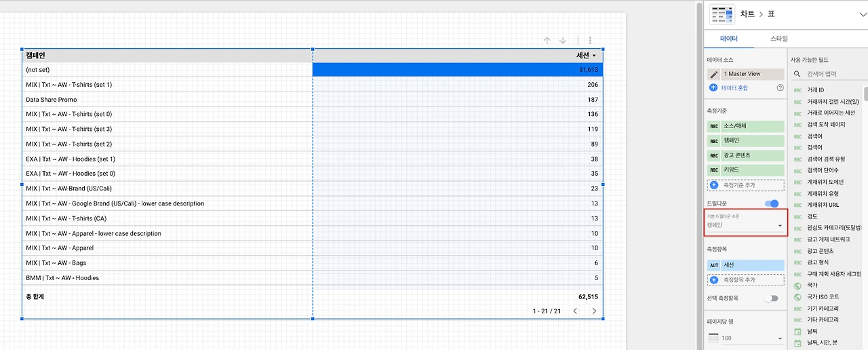This screenshot has width=868, height=350.
Task: Select the 데이터 tab
Action: (x=729, y=39)
